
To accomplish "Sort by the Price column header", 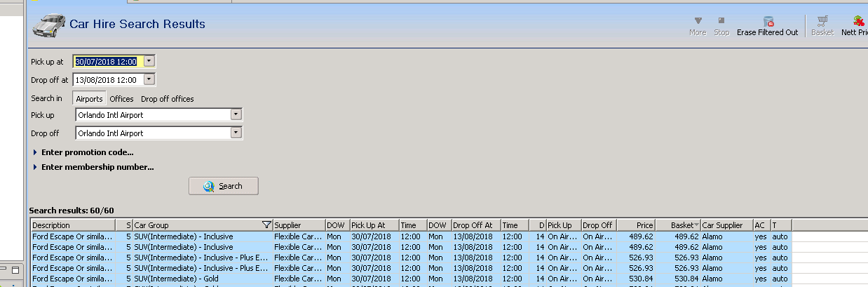I will 636,225.
